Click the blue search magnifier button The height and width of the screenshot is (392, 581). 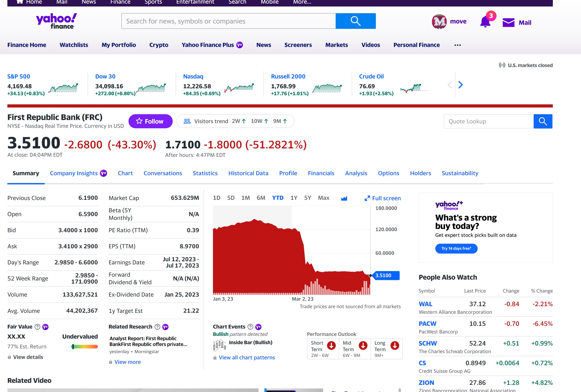coord(355,21)
